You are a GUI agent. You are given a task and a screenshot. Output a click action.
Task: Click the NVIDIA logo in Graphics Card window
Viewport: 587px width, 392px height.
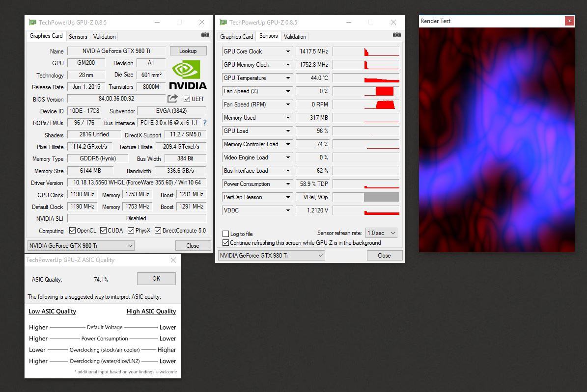click(x=188, y=75)
